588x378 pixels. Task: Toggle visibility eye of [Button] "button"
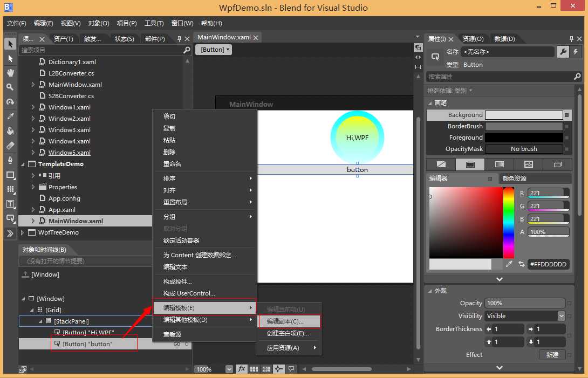(176, 344)
